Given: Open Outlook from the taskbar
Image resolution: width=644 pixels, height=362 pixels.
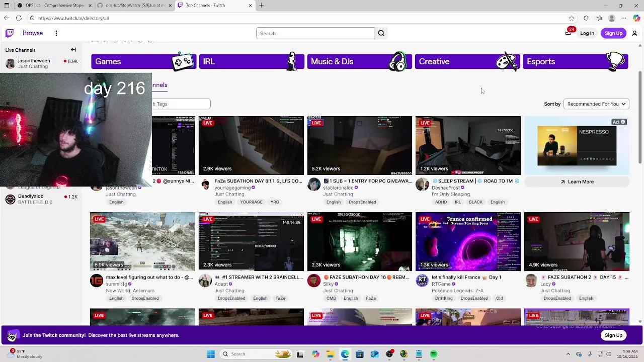Looking at the screenshot, I should click(x=374, y=354).
